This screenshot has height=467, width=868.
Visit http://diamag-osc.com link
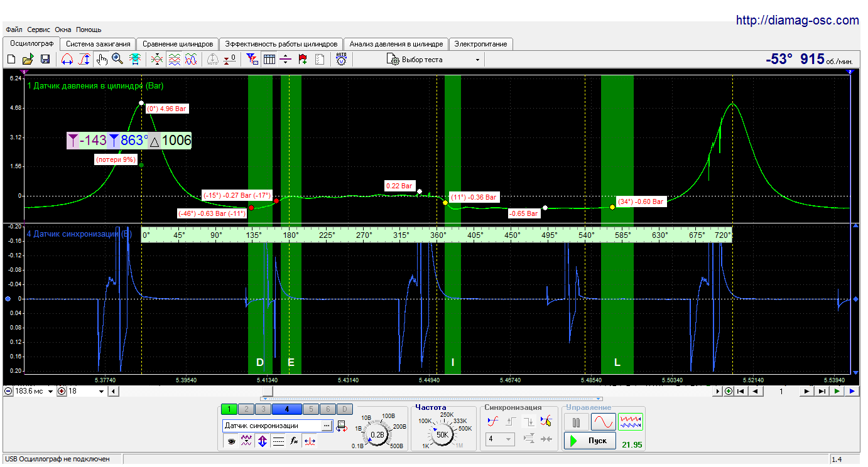click(x=798, y=21)
